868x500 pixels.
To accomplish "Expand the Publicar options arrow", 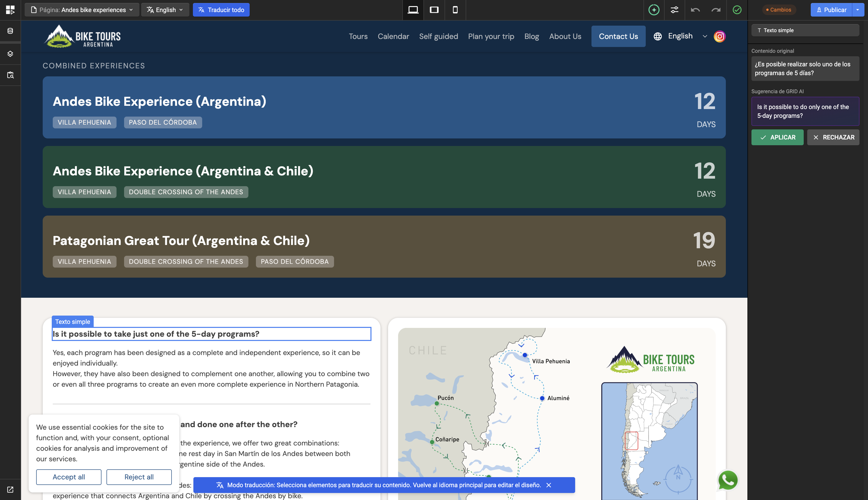I will [x=858, y=10].
